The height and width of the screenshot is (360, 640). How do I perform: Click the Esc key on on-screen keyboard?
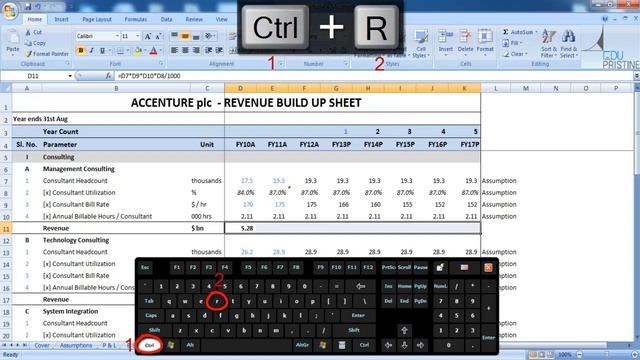145,268
